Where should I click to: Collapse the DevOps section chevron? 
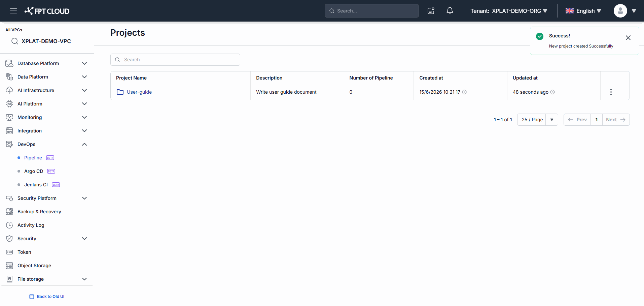[84, 144]
